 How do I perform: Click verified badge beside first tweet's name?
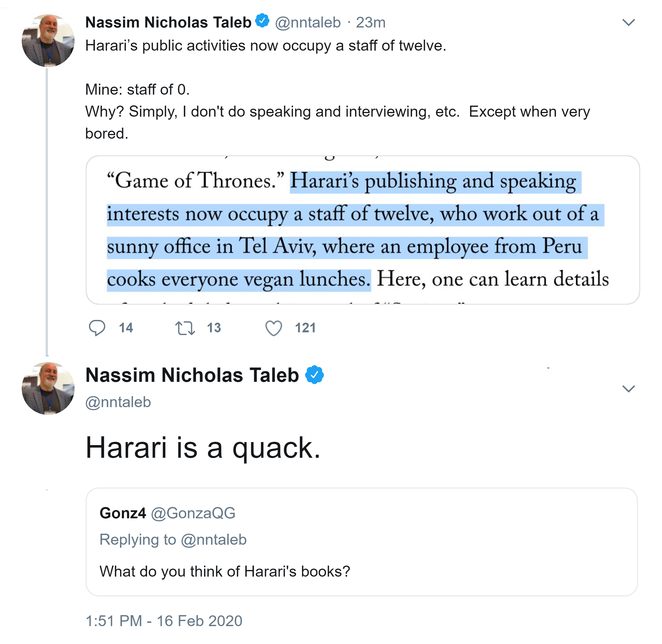[x=262, y=21]
